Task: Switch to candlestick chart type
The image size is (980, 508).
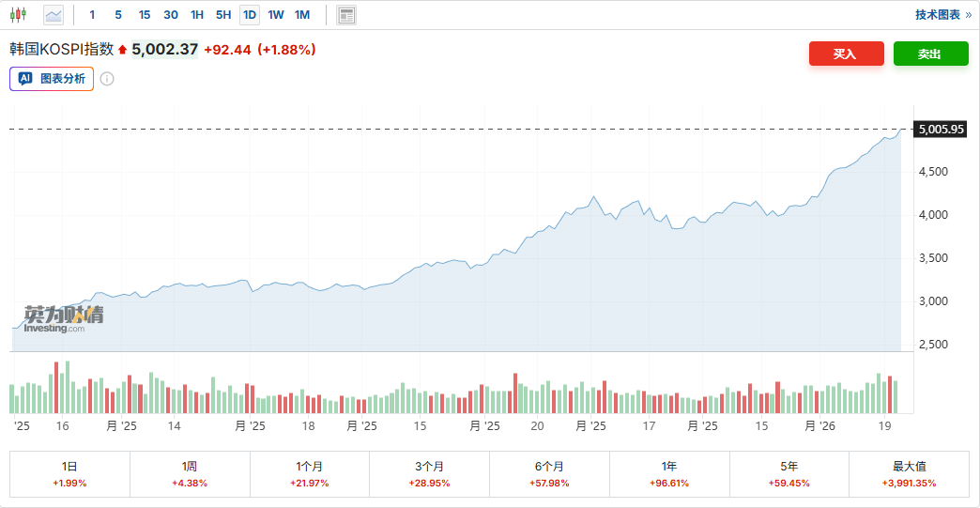Action: click(x=19, y=15)
